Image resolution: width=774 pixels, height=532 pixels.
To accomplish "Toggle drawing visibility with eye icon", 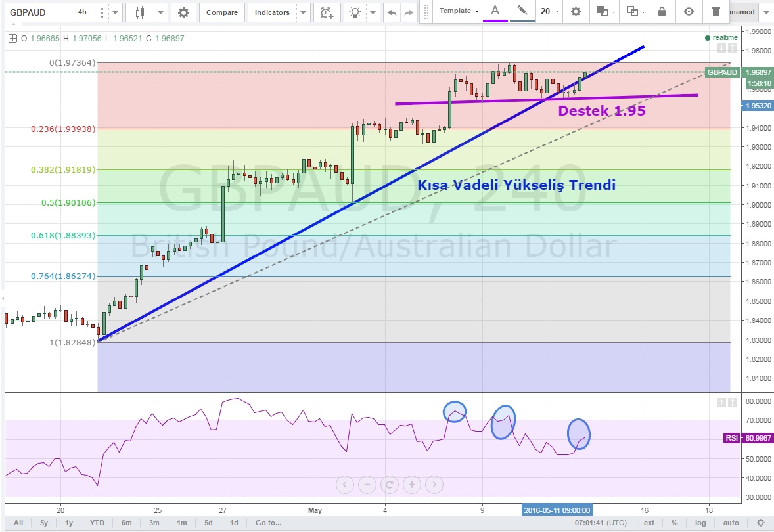I will (689, 11).
